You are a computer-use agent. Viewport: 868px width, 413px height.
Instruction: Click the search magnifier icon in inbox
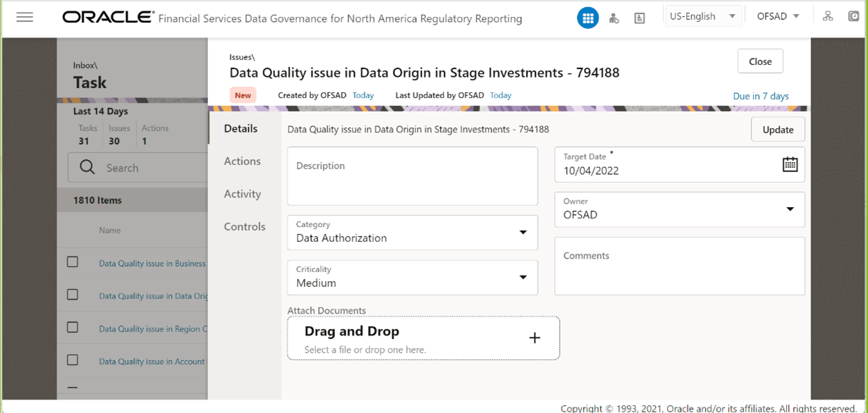coord(87,168)
